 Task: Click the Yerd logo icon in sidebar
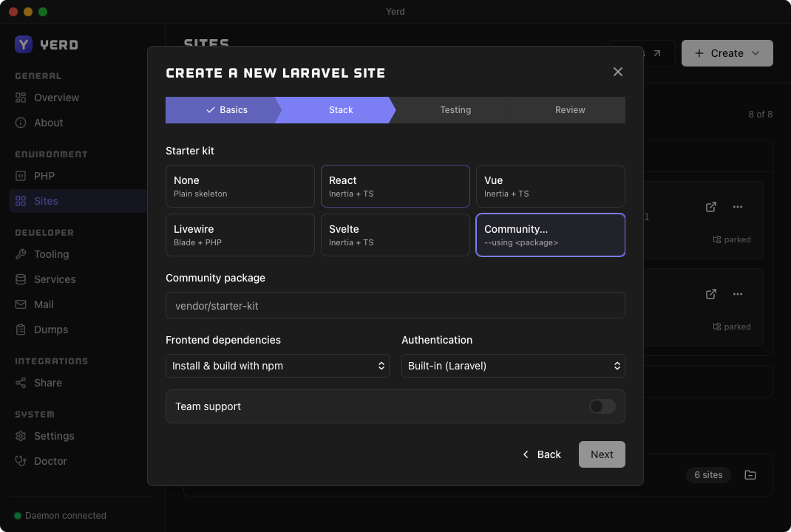pyautogui.click(x=23, y=44)
